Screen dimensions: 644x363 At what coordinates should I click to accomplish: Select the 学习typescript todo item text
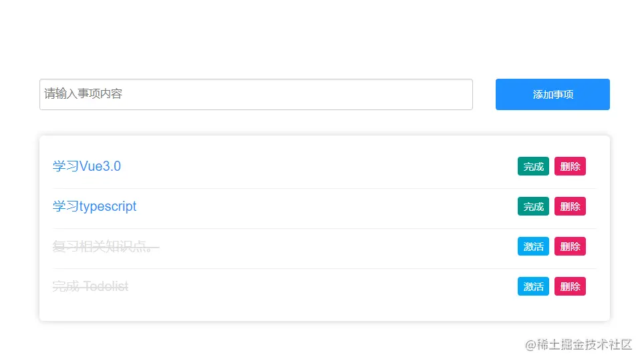pyautogui.click(x=94, y=206)
